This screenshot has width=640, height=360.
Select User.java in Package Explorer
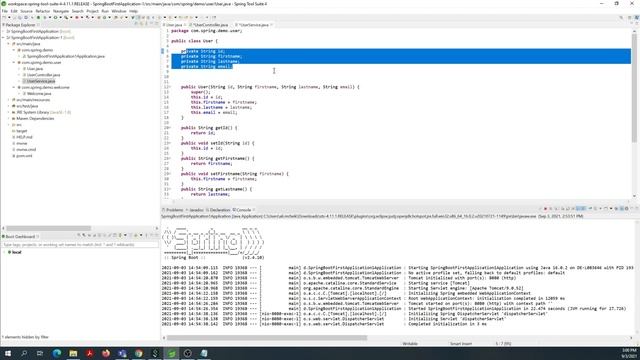pyautogui.click(x=35, y=69)
